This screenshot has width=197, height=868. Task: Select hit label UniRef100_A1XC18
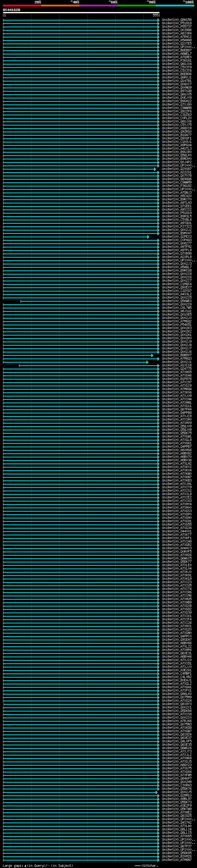tap(177, 365)
